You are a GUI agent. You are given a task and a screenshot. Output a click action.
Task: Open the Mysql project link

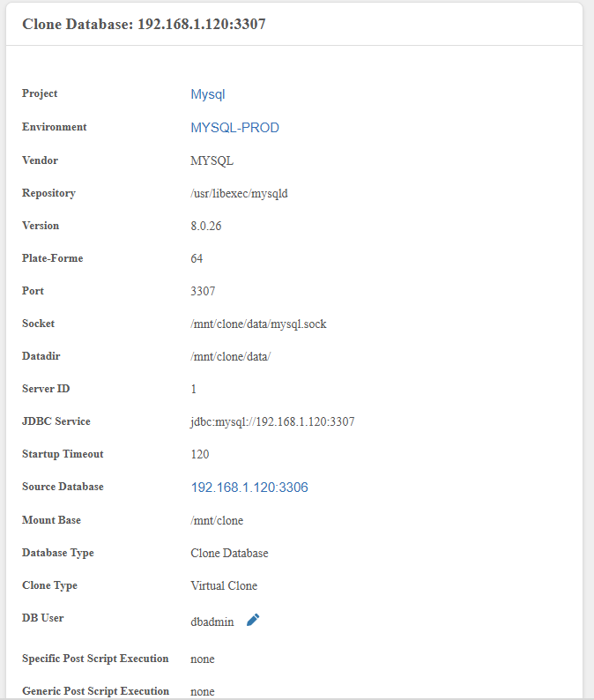pyautogui.click(x=208, y=94)
